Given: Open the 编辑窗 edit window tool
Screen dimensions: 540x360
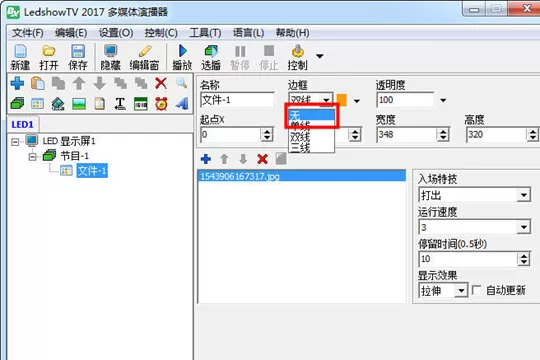Looking at the screenshot, I should tap(144, 57).
